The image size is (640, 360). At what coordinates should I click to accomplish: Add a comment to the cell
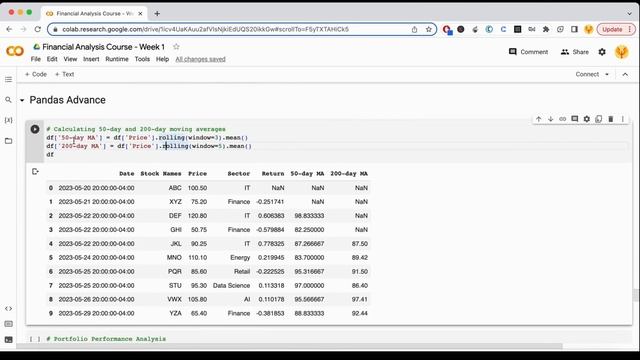(575, 119)
